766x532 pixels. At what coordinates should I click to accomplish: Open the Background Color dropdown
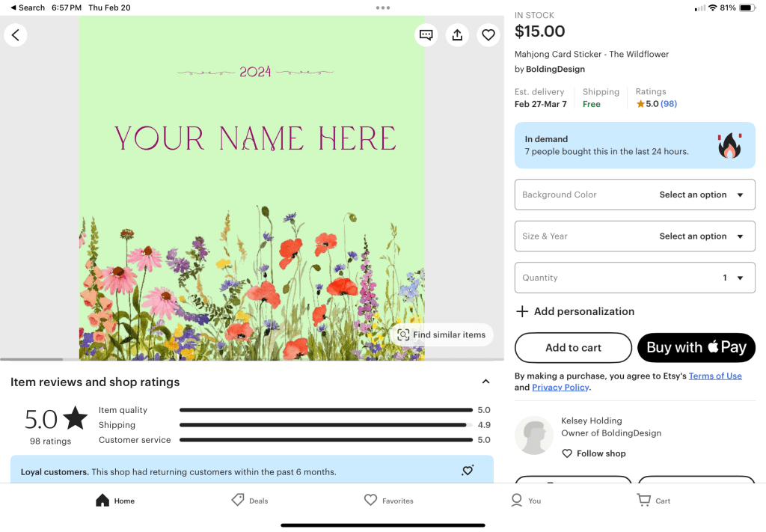pyautogui.click(x=634, y=195)
